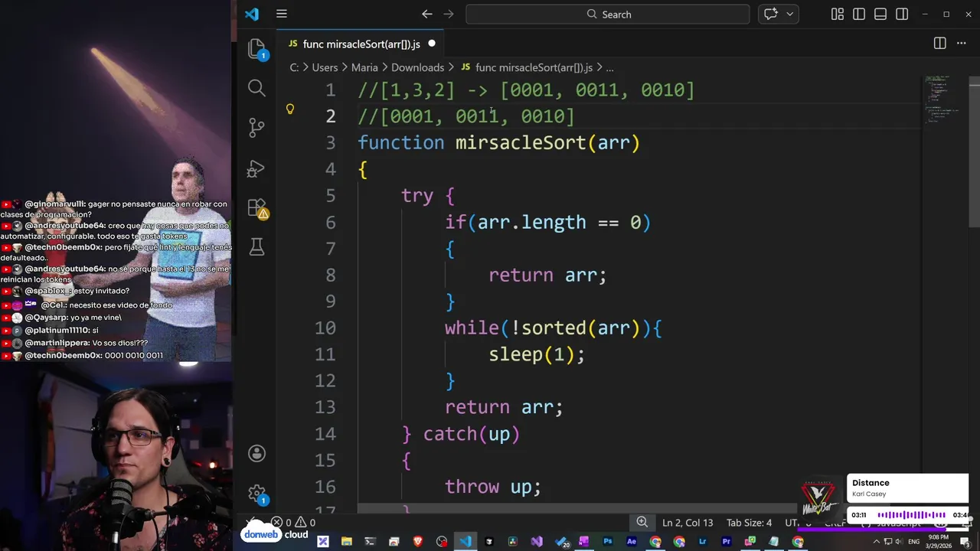Toggle the primary side bar
The width and height of the screenshot is (980, 551).
[859, 14]
